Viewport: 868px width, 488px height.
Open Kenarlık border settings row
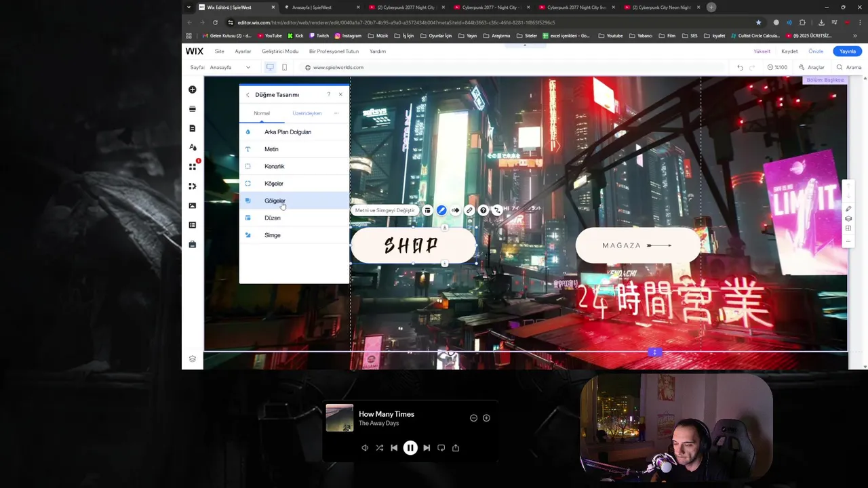(x=294, y=166)
